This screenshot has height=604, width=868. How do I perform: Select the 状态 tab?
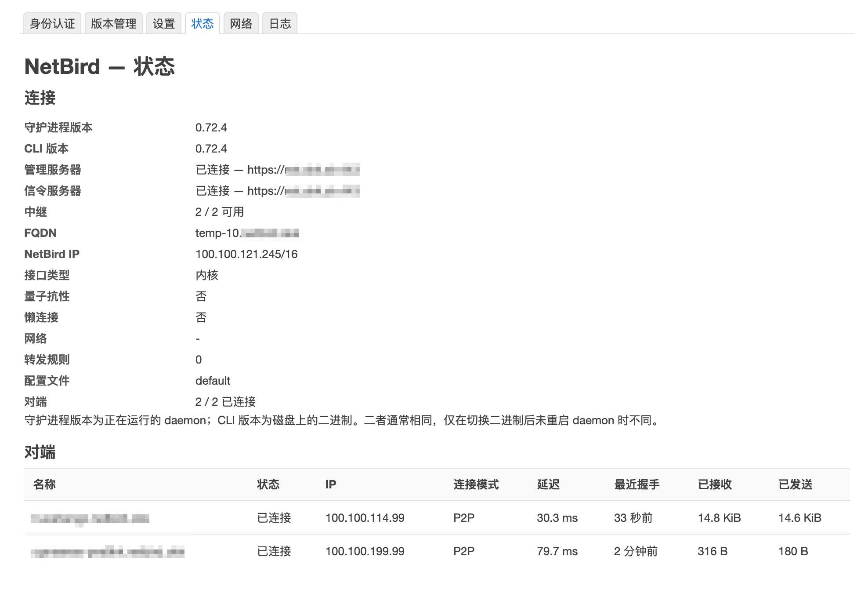tap(203, 23)
